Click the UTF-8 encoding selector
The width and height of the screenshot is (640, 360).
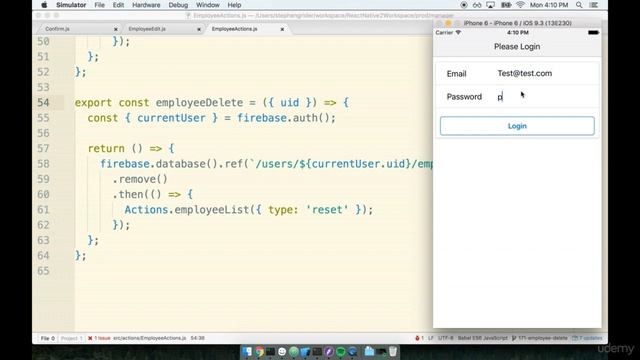[x=446, y=338]
